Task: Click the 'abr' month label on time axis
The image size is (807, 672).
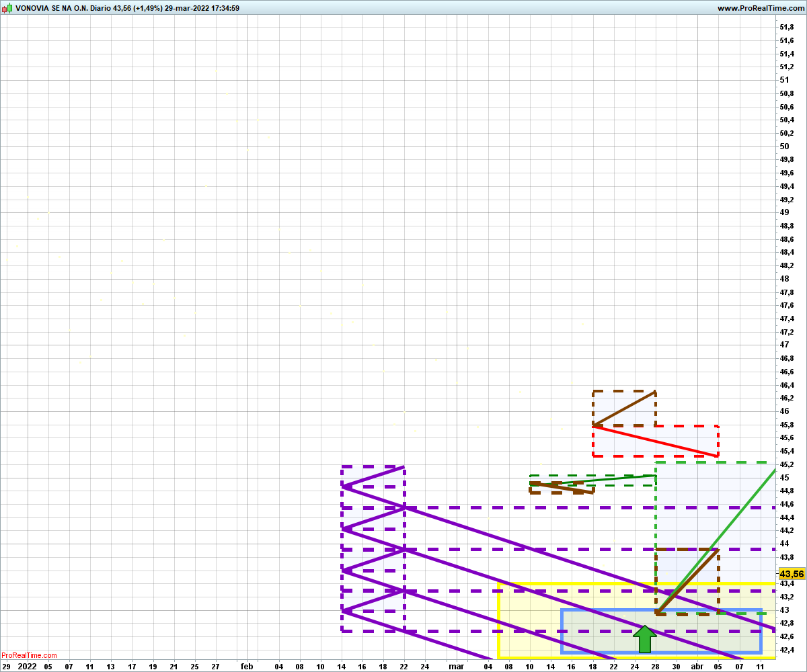Action: pyautogui.click(x=697, y=666)
